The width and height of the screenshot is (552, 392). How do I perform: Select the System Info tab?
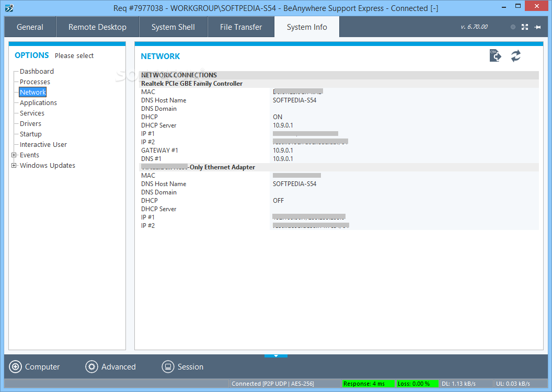click(x=307, y=27)
